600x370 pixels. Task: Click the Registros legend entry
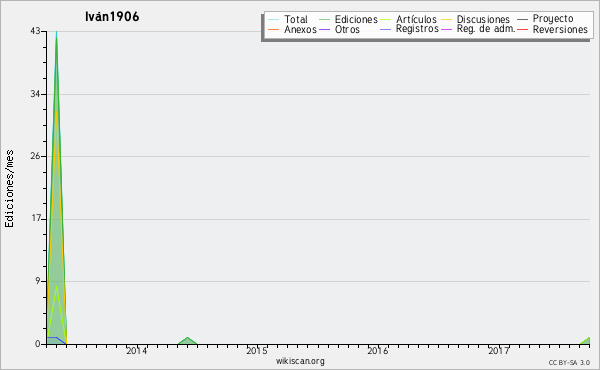[409, 29]
